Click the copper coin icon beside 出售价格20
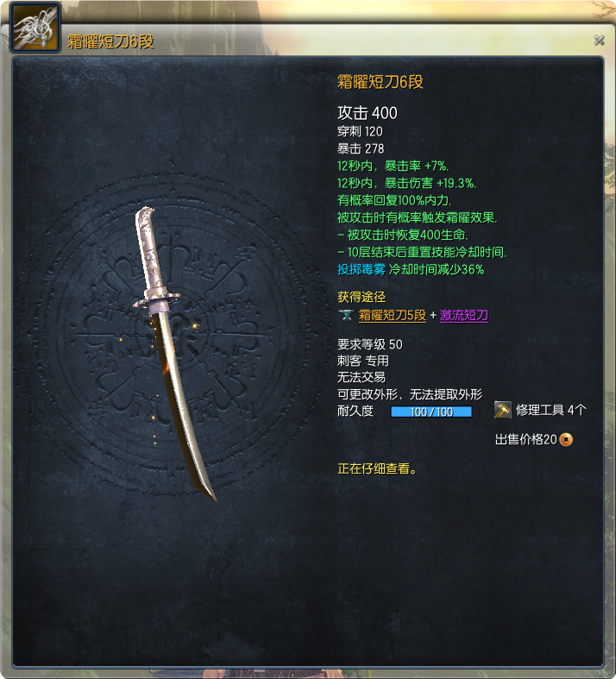The image size is (616, 679). click(566, 439)
